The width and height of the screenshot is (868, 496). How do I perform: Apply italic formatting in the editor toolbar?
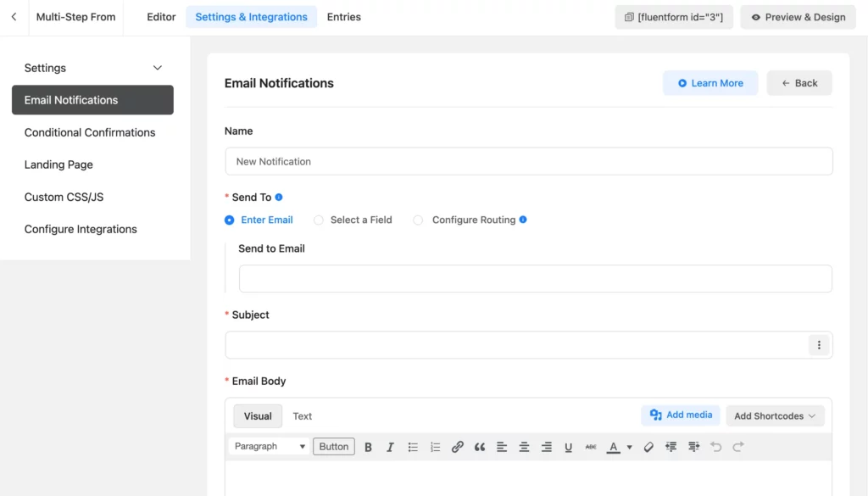391,446
